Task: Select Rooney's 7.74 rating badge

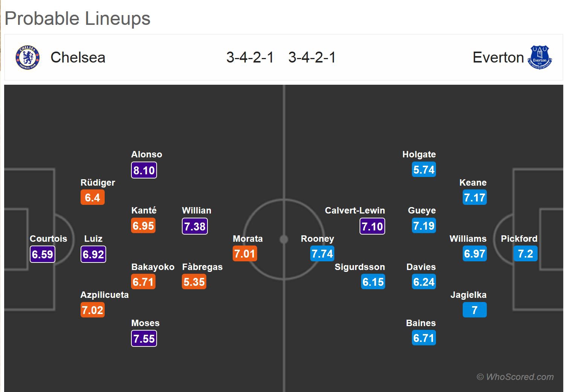Action: coord(322,254)
